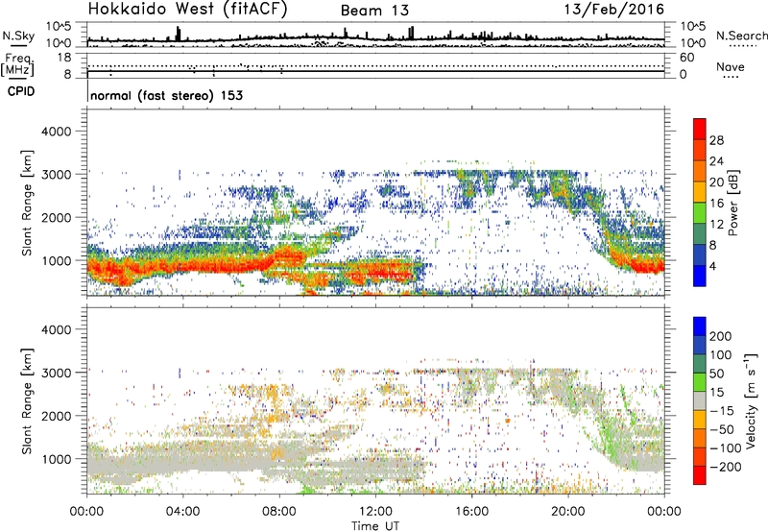Select the '4' label on the power colorbar
This screenshot has height=532, width=768.
pyautogui.click(x=712, y=266)
